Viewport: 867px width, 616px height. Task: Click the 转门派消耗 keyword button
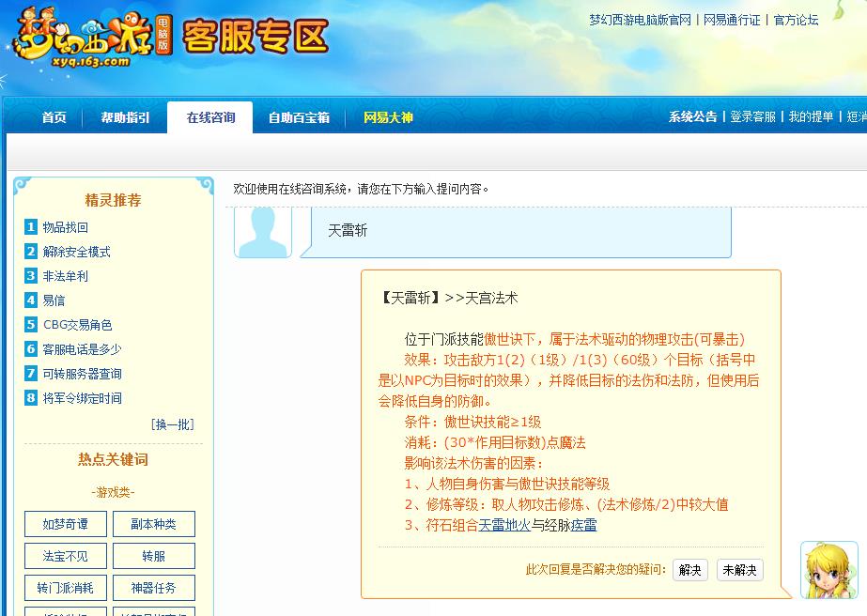pyautogui.click(x=65, y=588)
